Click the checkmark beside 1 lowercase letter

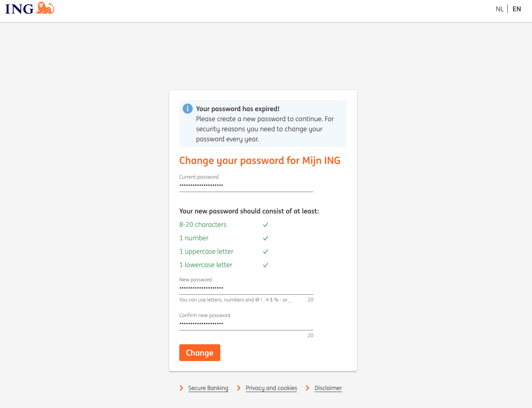(x=266, y=265)
